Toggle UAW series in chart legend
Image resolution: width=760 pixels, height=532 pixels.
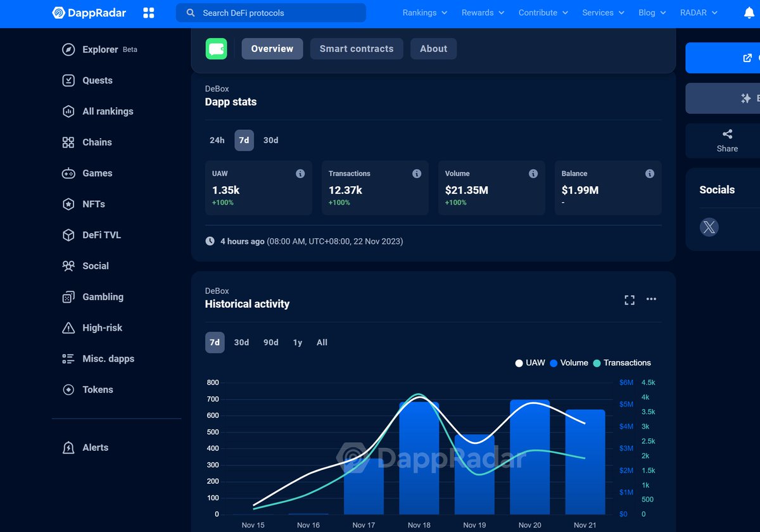[x=530, y=363]
